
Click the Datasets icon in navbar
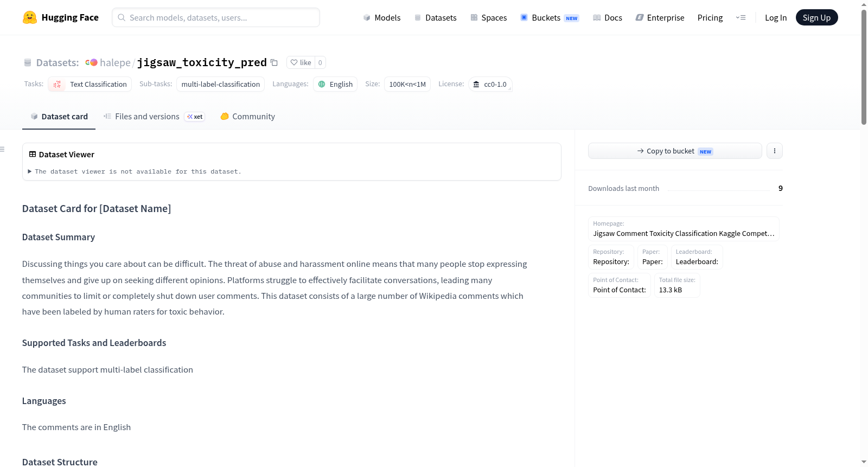(418, 17)
